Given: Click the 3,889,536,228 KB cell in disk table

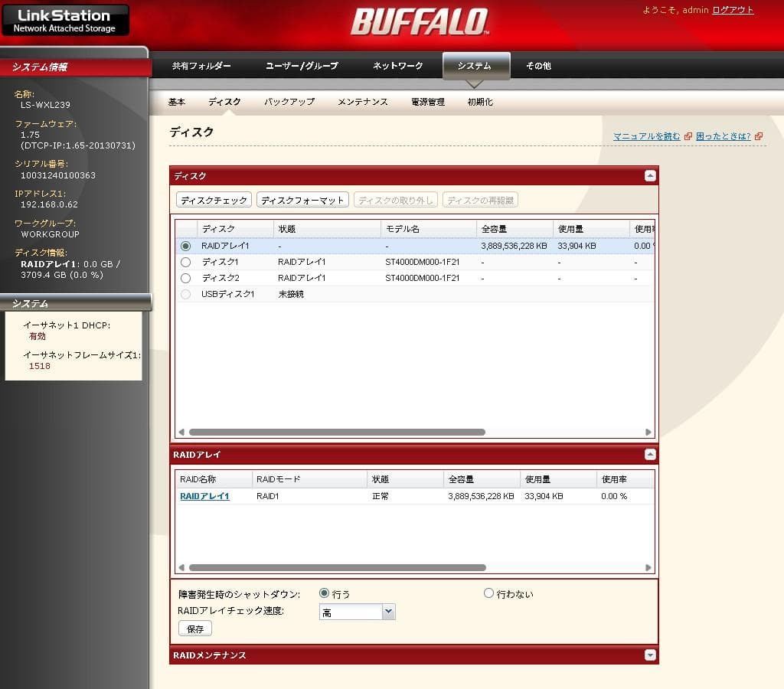Looking at the screenshot, I should (514, 246).
